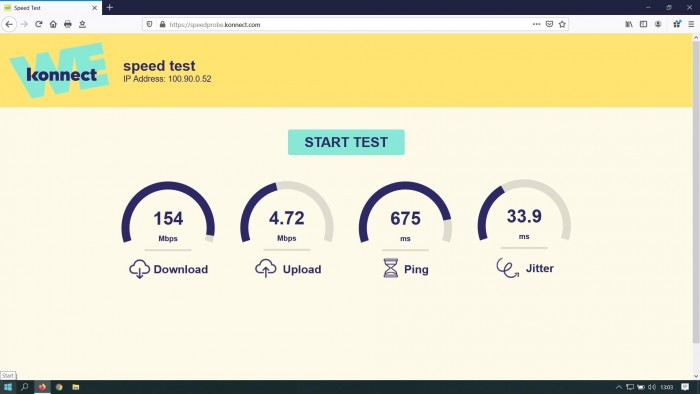Click the Download label

click(181, 270)
